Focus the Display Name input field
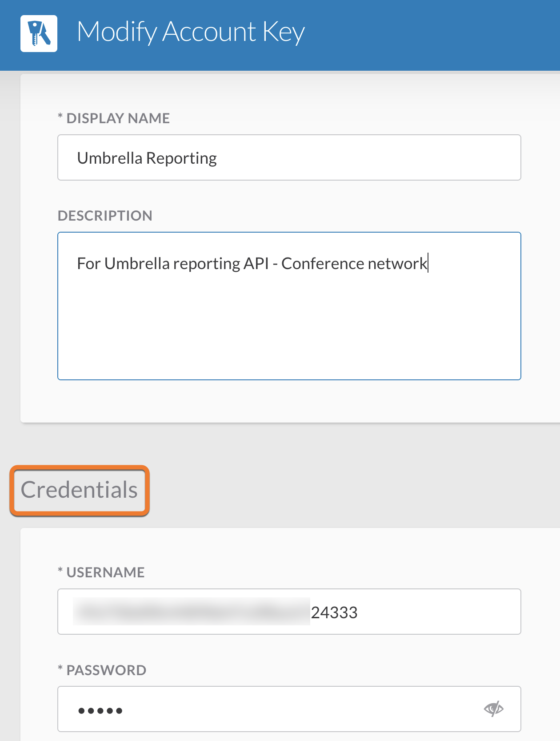560x741 pixels. [x=289, y=157]
